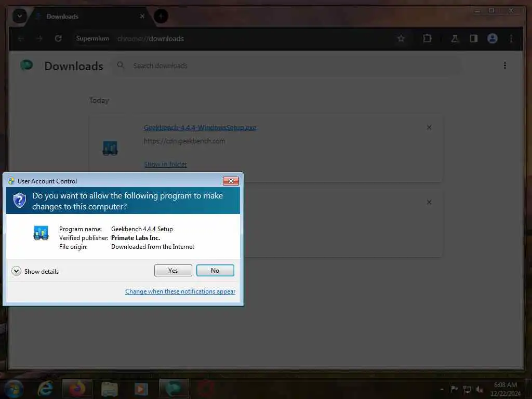Bookmark this page with star icon
The image size is (532, 399).
pyautogui.click(x=401, y=38)
